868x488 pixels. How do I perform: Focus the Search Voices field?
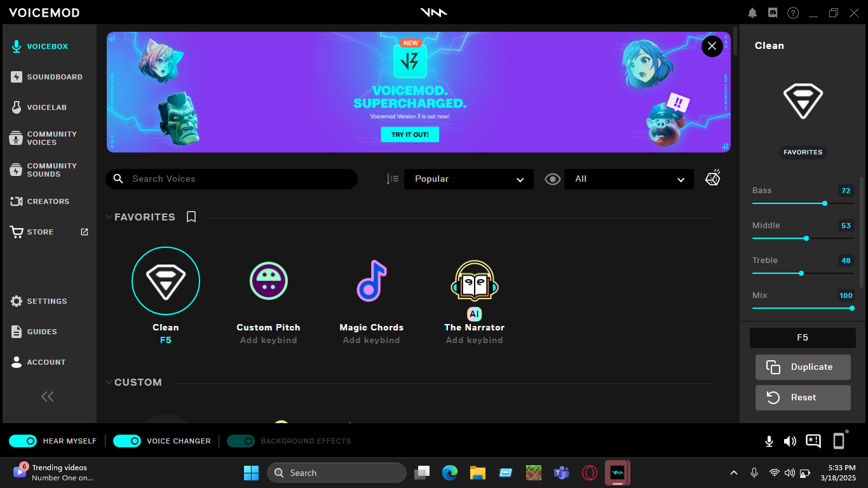click(x=232, y=179)
